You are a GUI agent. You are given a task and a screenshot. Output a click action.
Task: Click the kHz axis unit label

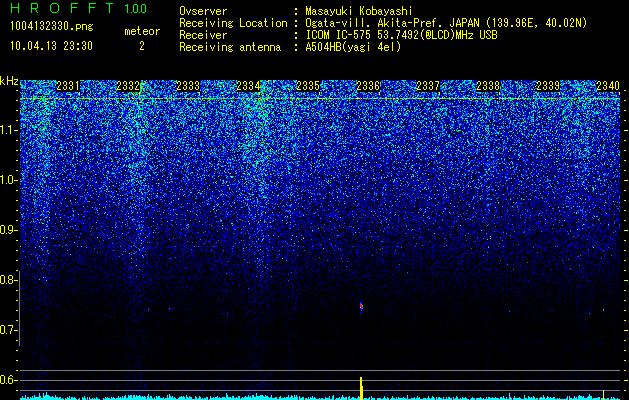[x=9, y=81]
